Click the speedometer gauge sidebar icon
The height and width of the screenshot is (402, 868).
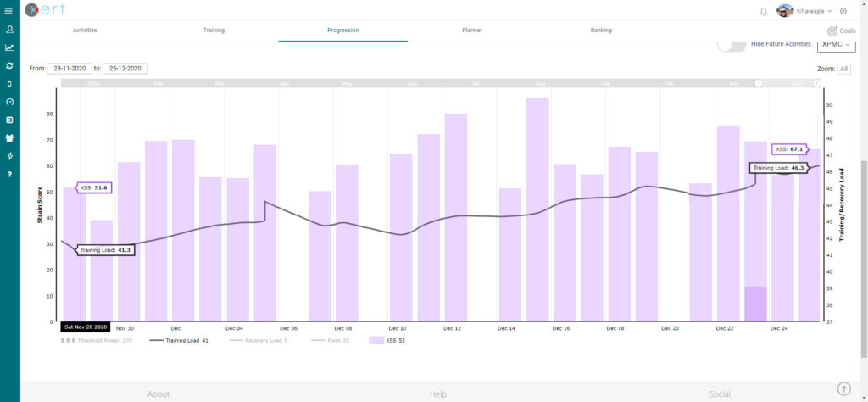(x=9, y=102)
